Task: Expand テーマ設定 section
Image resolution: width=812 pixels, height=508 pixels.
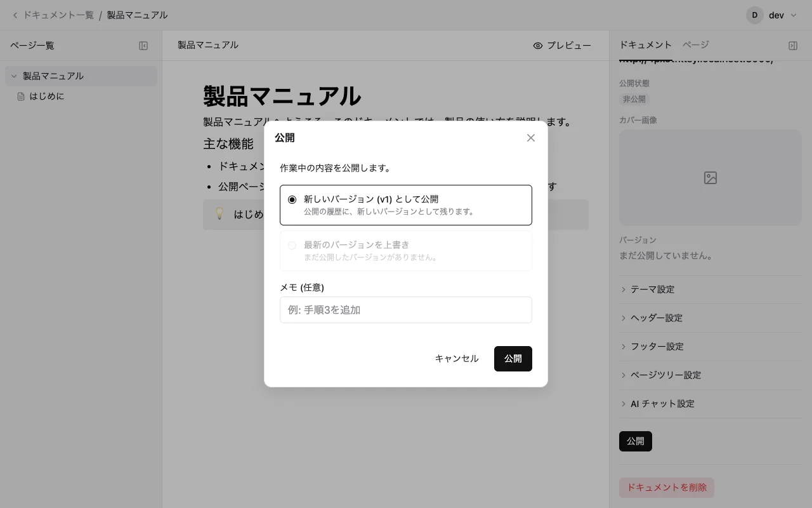Action: (710, 290)
